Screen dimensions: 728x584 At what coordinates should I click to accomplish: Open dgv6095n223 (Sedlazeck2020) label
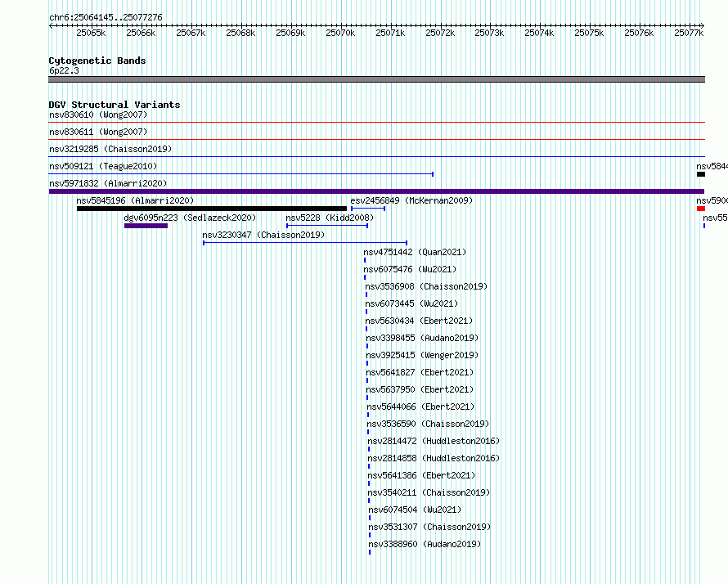(x=190, y=218)
